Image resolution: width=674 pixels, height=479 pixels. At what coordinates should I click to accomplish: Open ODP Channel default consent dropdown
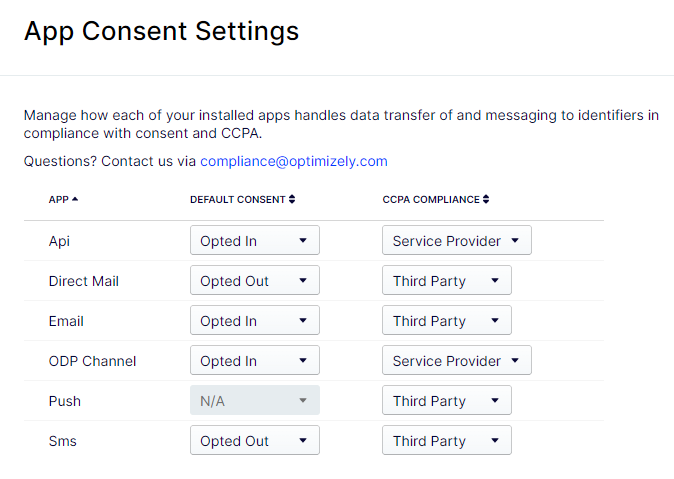tap(254, 361)
